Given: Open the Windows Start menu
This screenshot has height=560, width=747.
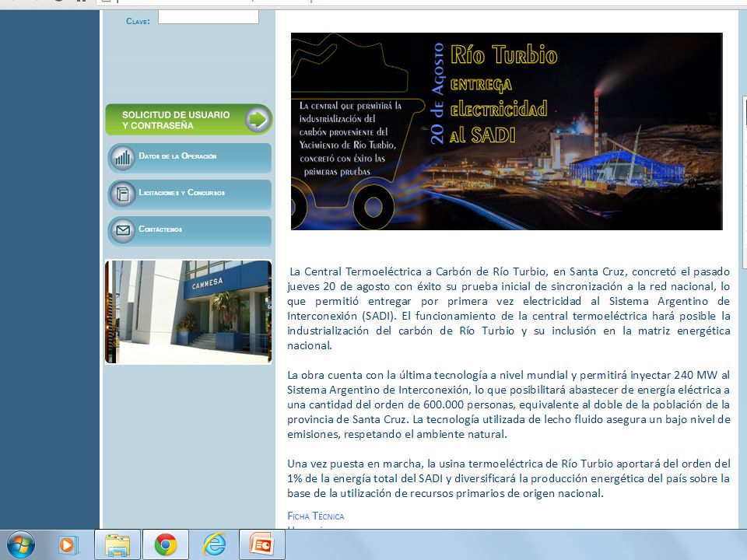Looking at the screenshot, I should [x=21, y=544].
